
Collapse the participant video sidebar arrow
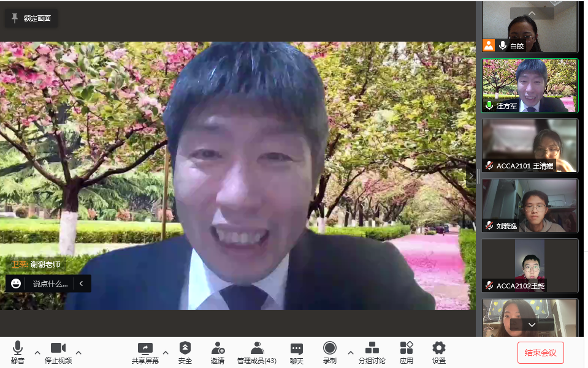tap(471, 175)
